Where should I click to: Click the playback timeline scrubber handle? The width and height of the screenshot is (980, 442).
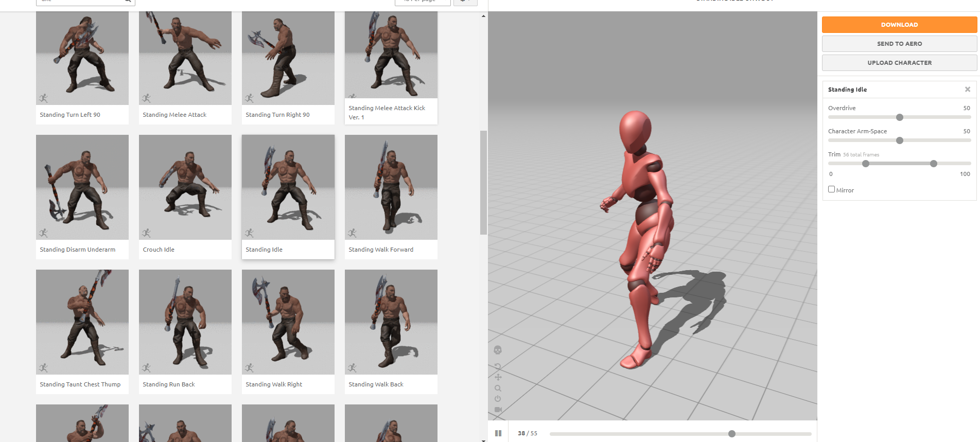click(732, 434)
